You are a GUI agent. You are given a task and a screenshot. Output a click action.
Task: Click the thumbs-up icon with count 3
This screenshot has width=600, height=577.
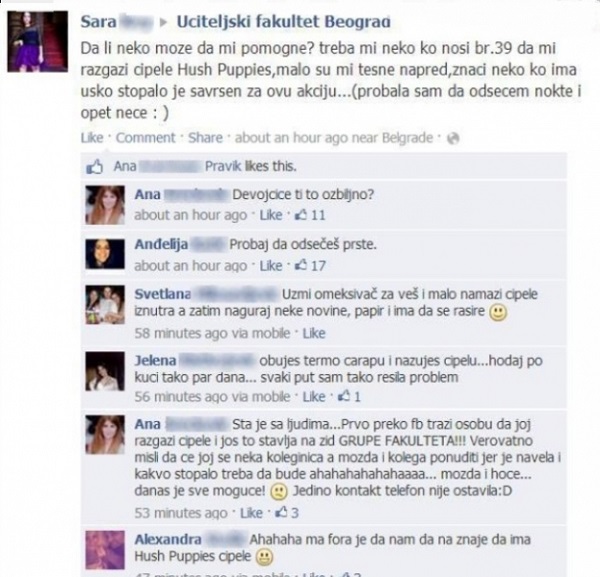click(x=282, y=512)
